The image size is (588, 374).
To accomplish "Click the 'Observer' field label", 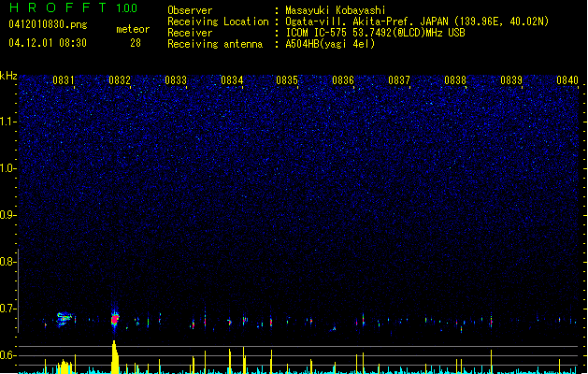I will [190, 10].
